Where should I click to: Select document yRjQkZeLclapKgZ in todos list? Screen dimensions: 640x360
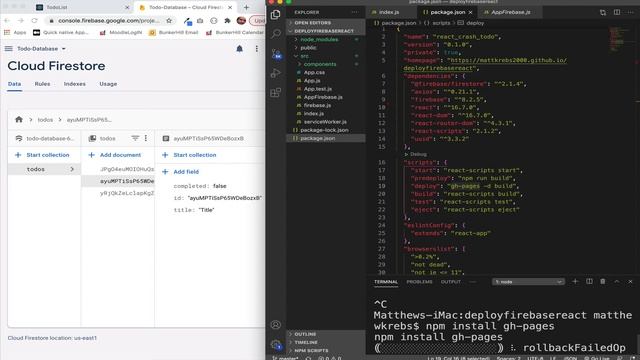[127, 193]
